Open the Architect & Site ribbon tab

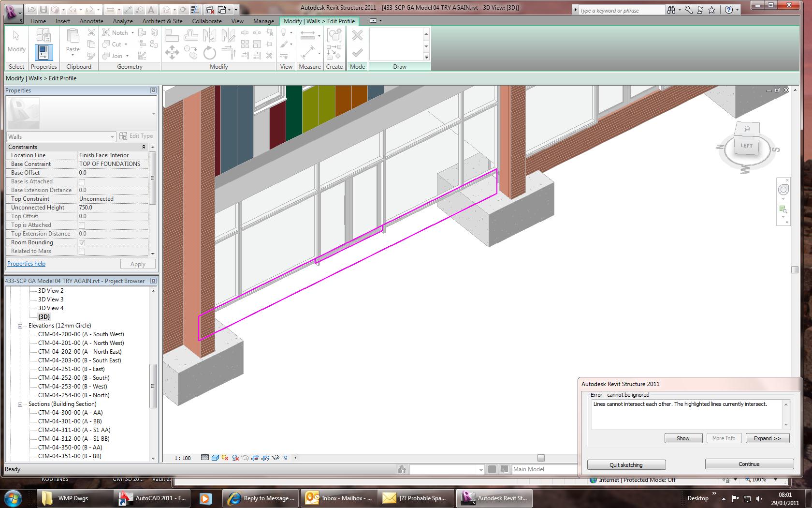pyautogui.click(x=162, y=21)
